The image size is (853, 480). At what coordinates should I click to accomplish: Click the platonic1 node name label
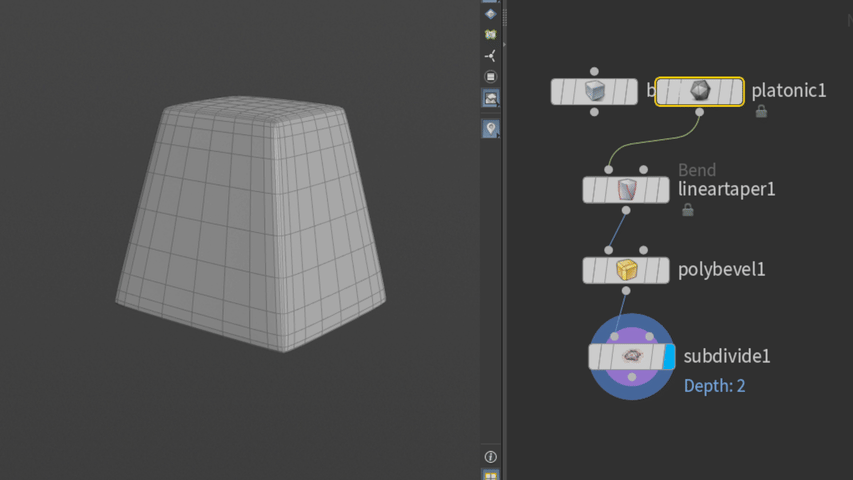[x=788, y=90]
